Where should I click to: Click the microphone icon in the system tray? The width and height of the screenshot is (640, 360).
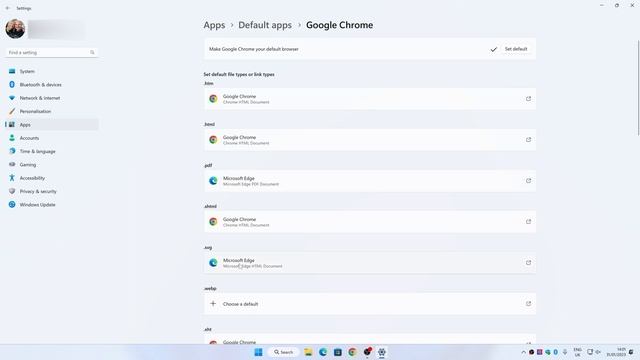pos(565,352)
